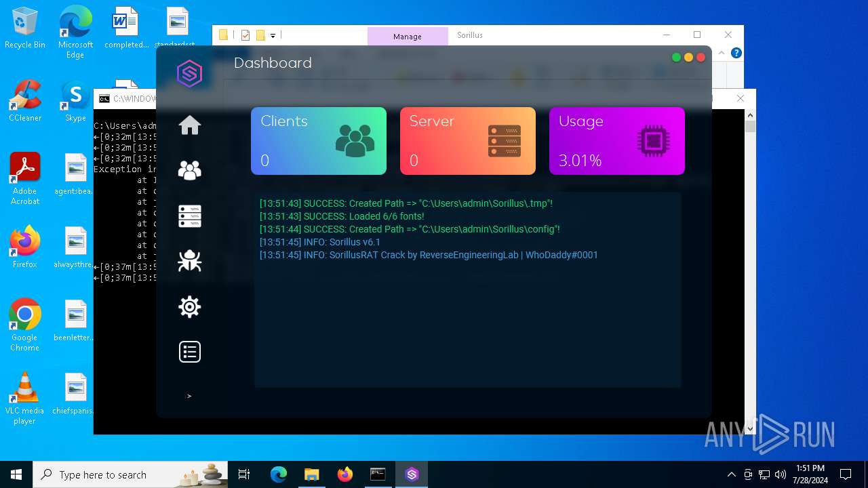Click the command prompt scrollbar down arrow
Image resolution: width=868 pixels, height=488 pixels.
click(x=750, y=428)
